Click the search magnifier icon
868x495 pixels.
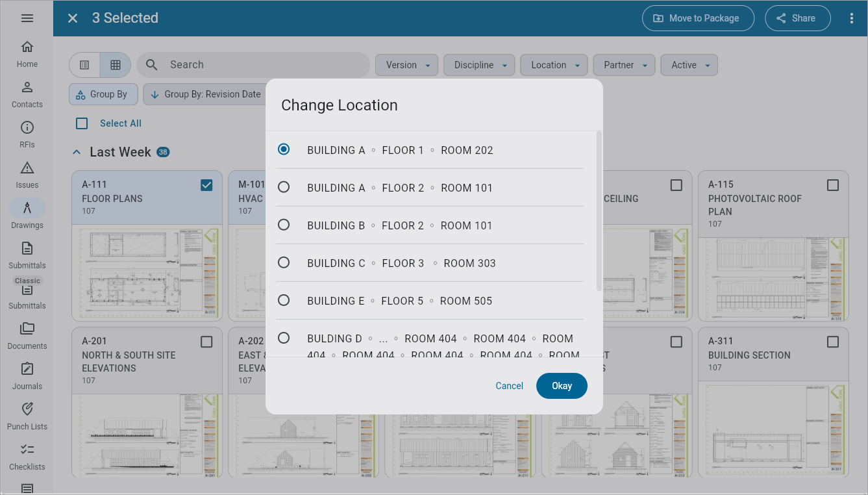coord(152,65)
